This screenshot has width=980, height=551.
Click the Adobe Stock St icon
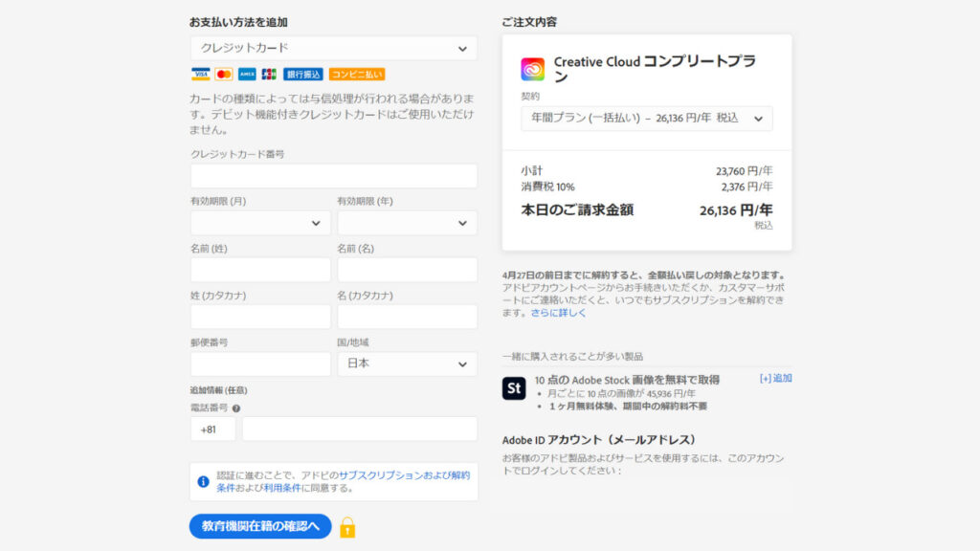point(514,388)
